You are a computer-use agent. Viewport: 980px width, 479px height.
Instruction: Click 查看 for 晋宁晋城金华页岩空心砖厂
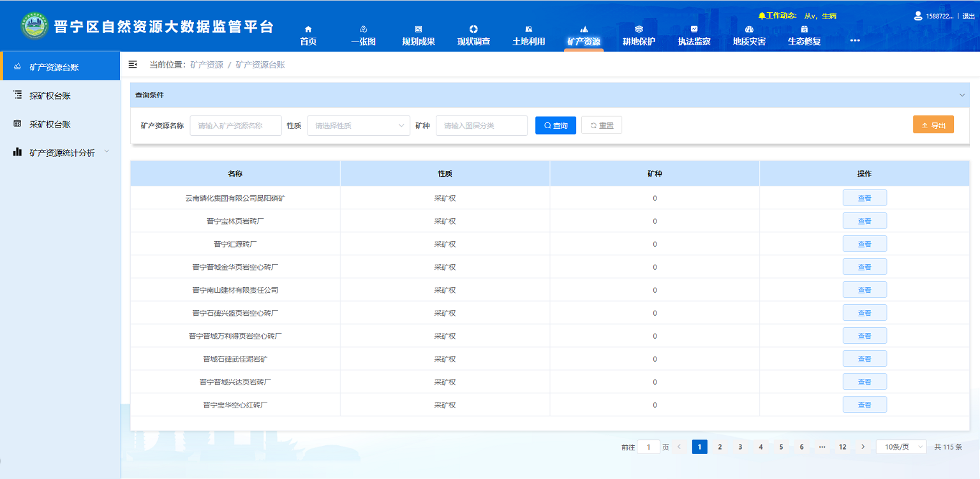click(865, 267)
